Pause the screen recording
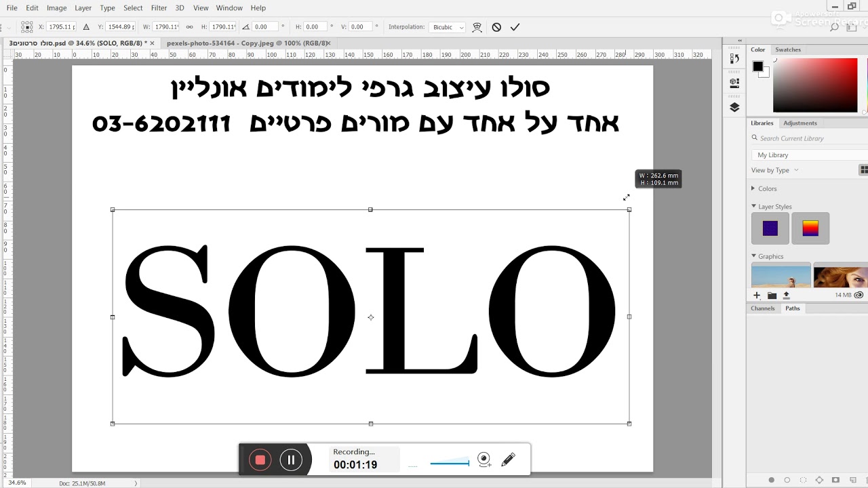Viewport: 868px width, 488px height. pyautogui.click(x=291, y=460)
